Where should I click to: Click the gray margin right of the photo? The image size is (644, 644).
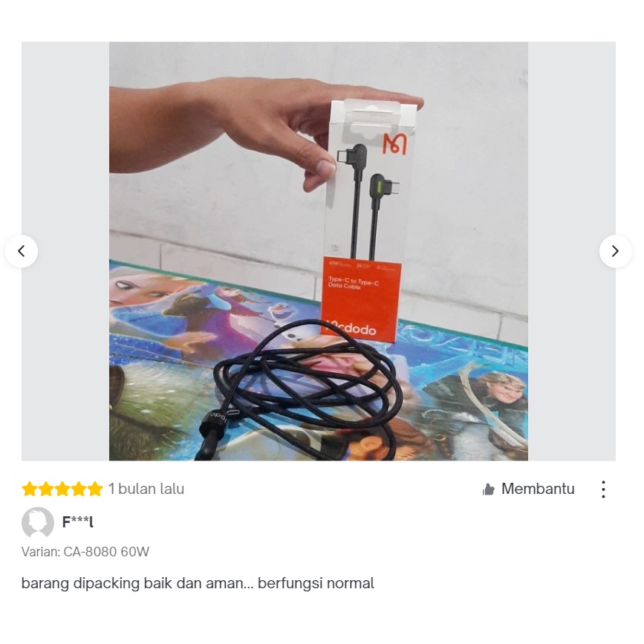[571, 251]
